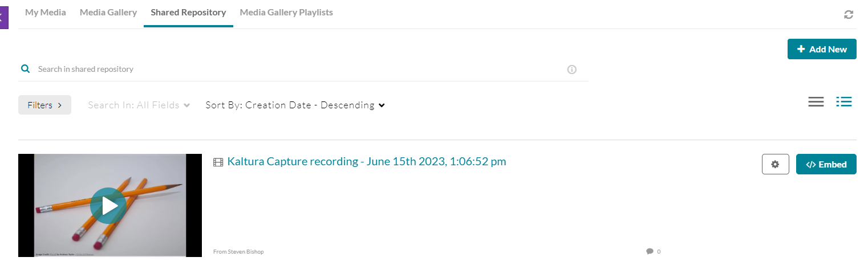
Task: Go to the Media Gallery Playlists tab
Action: [x=286, y=13]
